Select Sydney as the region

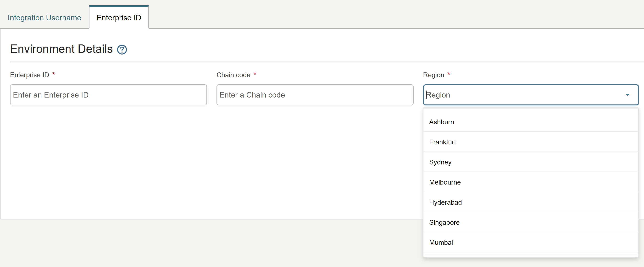440,162
